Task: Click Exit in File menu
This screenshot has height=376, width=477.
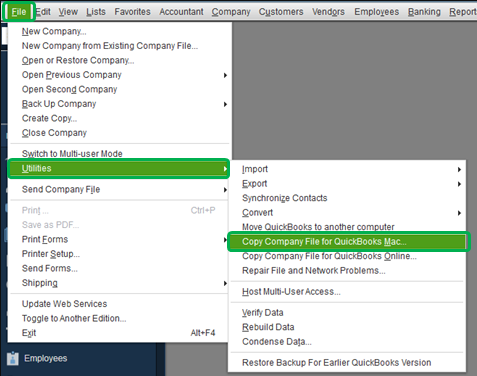Action: coord(118,333)
